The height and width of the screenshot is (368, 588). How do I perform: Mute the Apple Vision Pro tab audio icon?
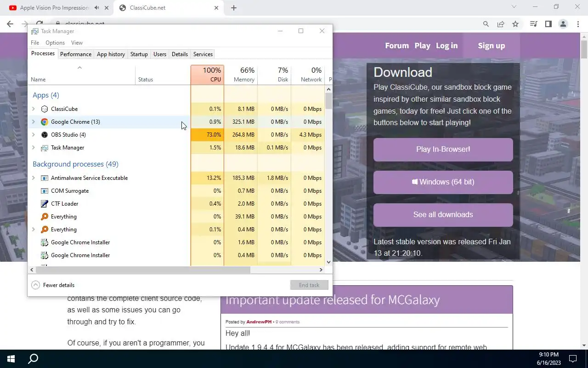[96, 8]
